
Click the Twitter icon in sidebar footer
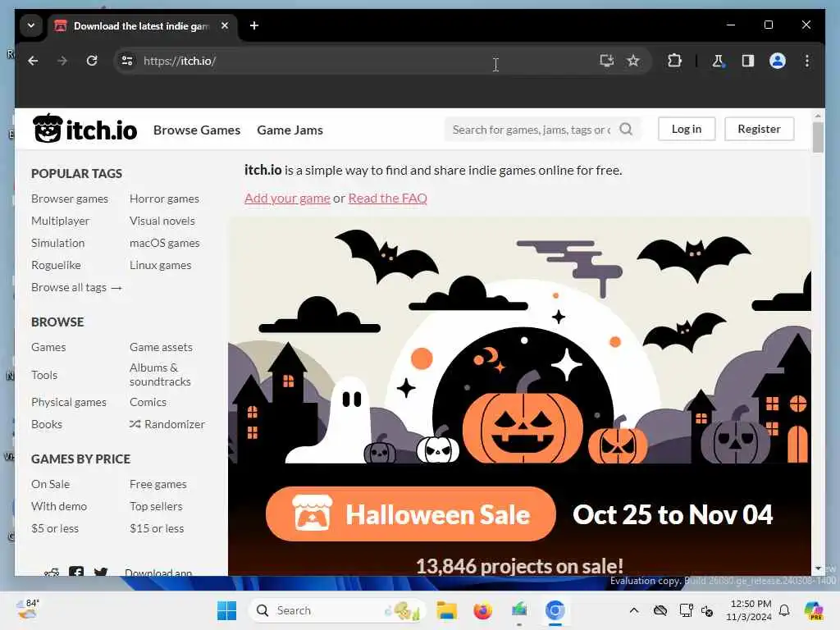click(101, 572)
